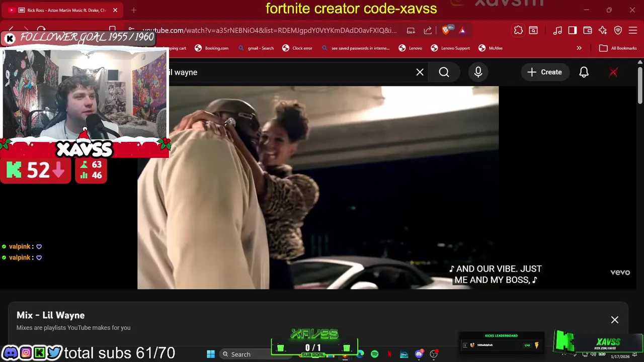Open the Booking.com bookmark
Viewport: 644px width, 362px height.
211,48
